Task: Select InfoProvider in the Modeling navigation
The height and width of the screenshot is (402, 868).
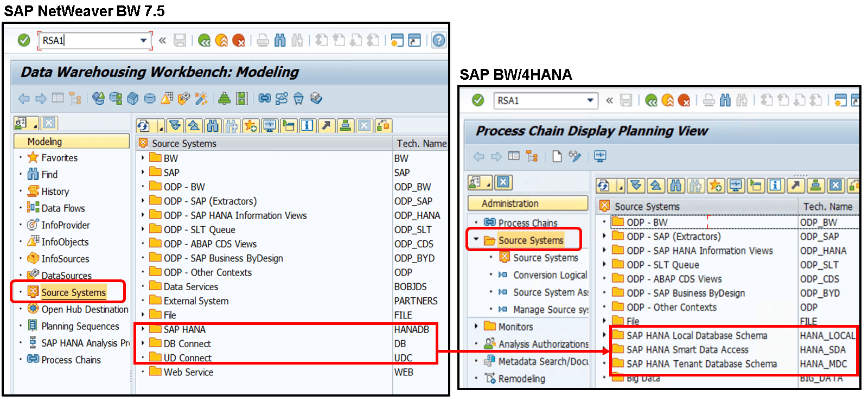Action: coord(66,225)
